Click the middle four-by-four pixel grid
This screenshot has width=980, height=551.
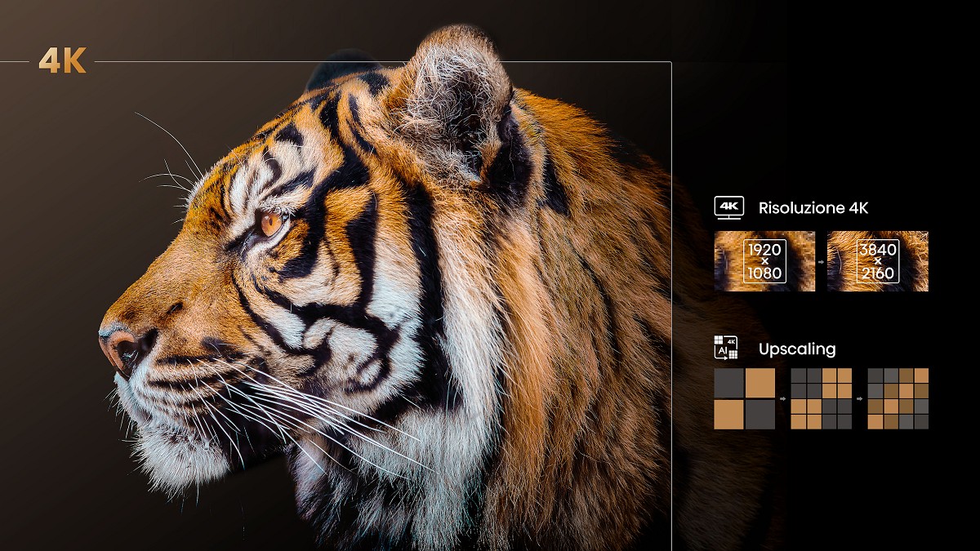822,398
